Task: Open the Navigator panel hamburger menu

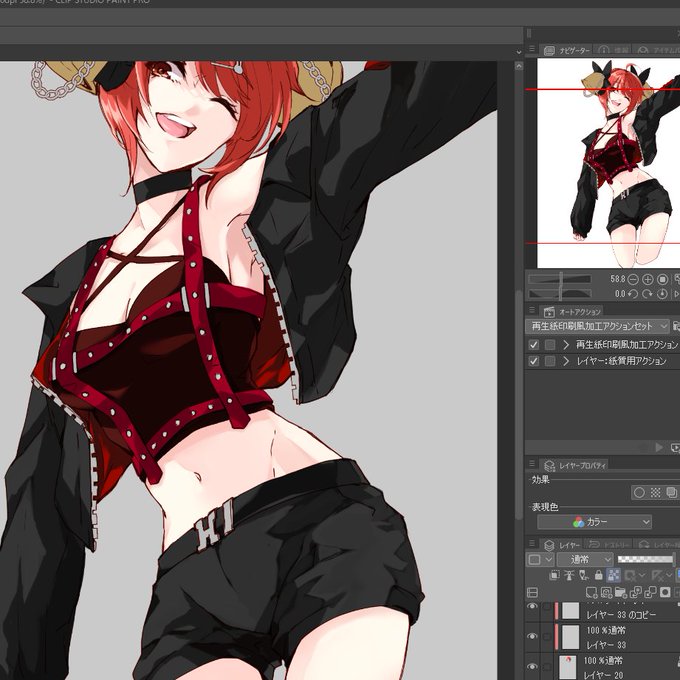Action: tap(532, 49)
